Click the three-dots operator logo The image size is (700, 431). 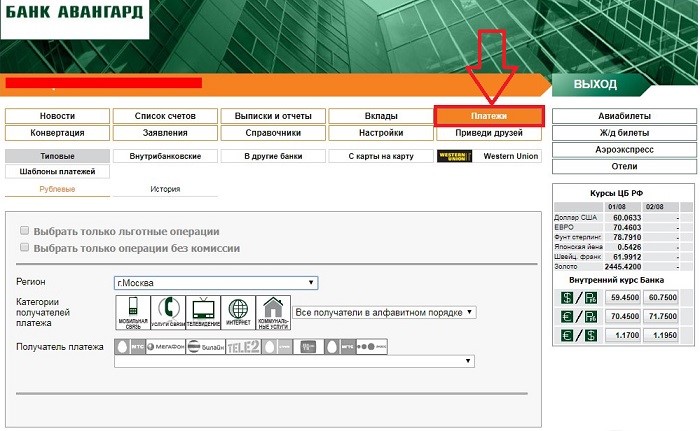click(x=371, y=347)
